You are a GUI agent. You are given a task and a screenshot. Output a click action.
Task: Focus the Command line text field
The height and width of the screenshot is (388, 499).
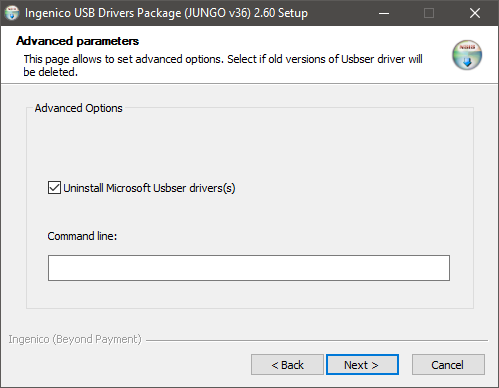[249, 268]
